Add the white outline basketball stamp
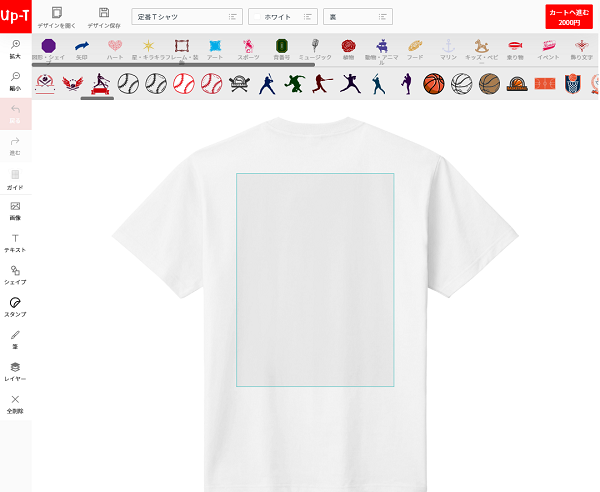The height and width of the screenshot is (492, 600). tap(461, 84)
